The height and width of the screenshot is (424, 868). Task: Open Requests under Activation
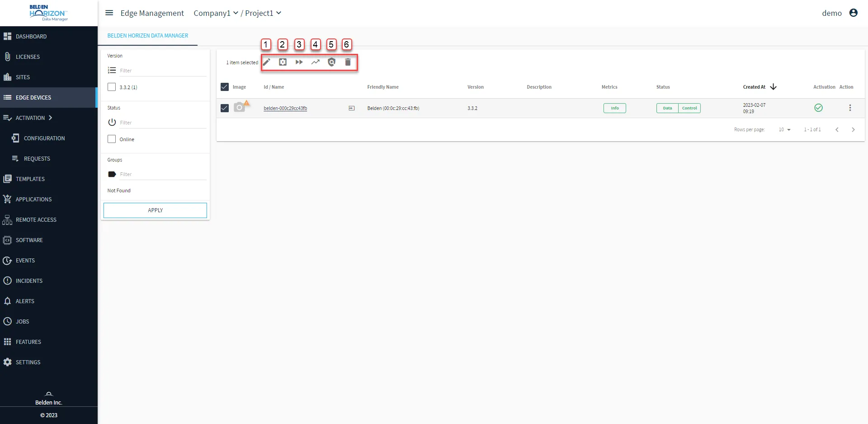coord(48,158)
